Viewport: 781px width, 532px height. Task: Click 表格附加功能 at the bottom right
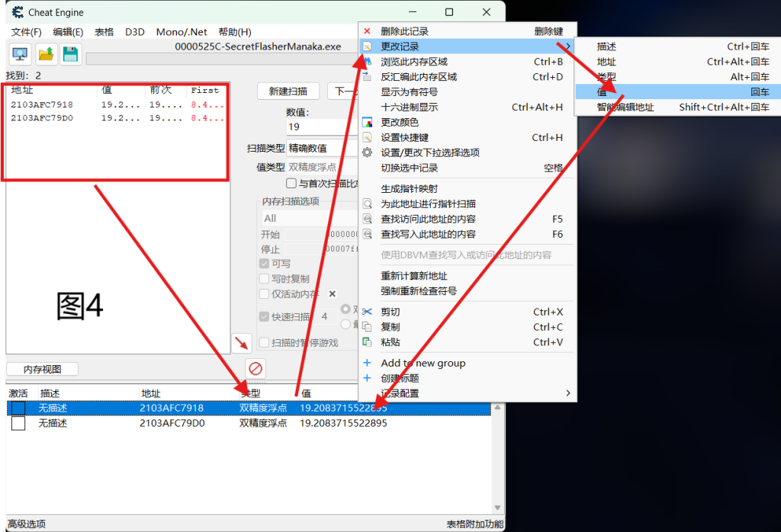pyautogui.click(x=474, y=524)
